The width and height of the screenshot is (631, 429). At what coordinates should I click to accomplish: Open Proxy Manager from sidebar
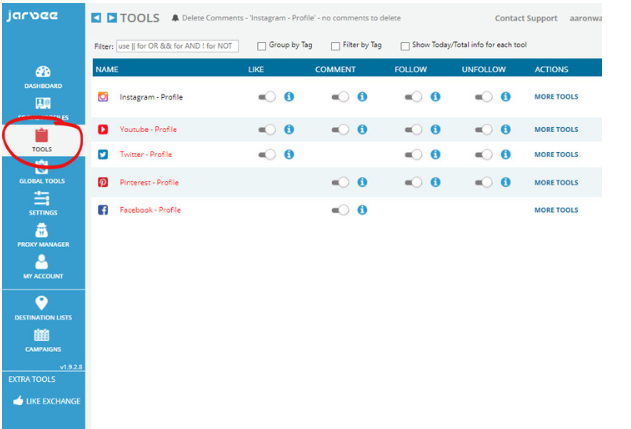pyautogui.click(x=42, y=231)
